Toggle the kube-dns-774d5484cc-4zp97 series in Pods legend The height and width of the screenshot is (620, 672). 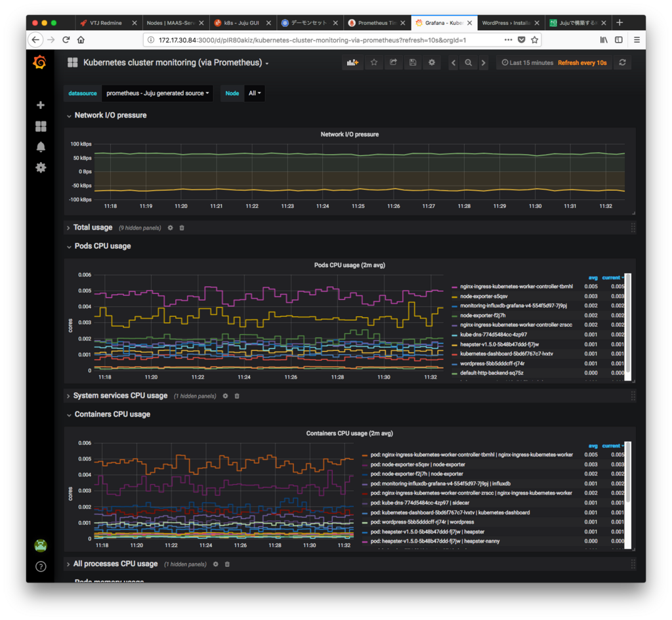[493, 335]
